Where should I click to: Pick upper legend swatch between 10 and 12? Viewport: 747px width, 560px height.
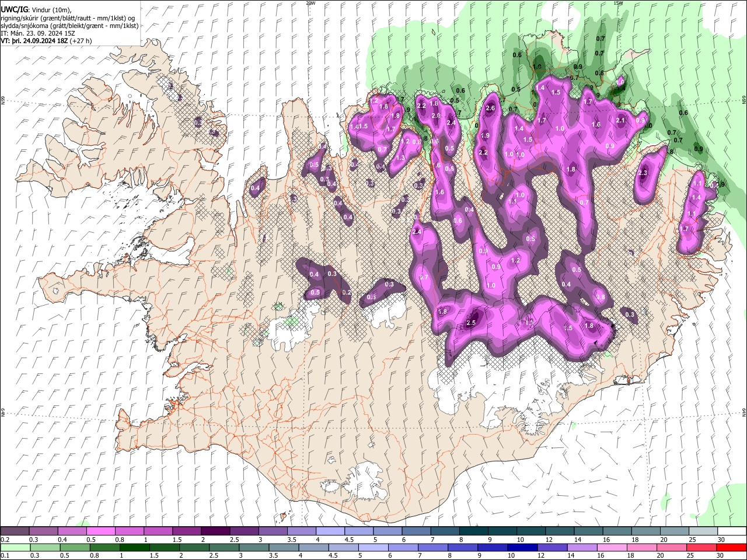point(530,531)
